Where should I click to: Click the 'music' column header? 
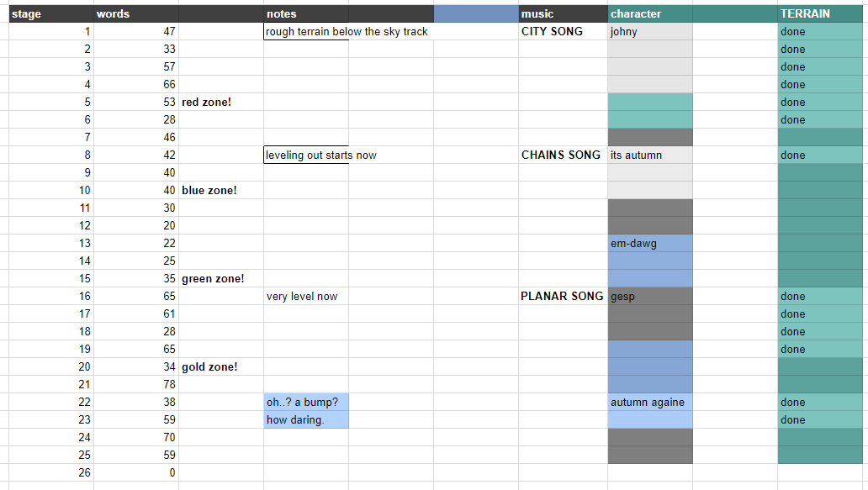tap(562, 13)
